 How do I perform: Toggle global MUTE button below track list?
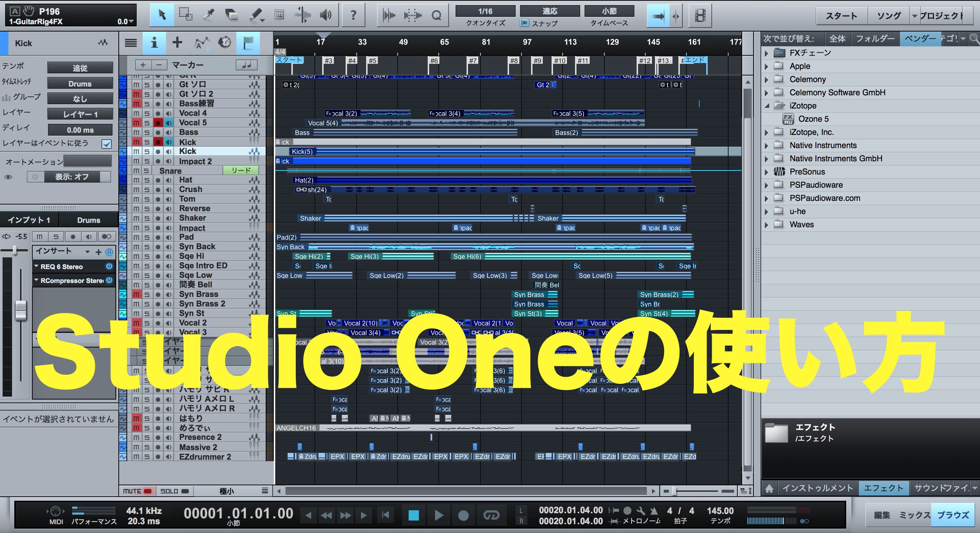[137, 491]
